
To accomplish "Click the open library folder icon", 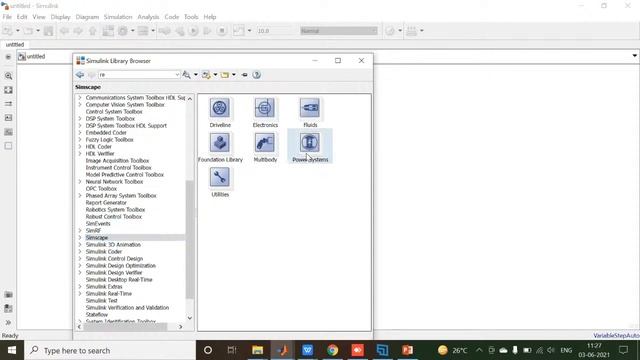I will 225,75.
